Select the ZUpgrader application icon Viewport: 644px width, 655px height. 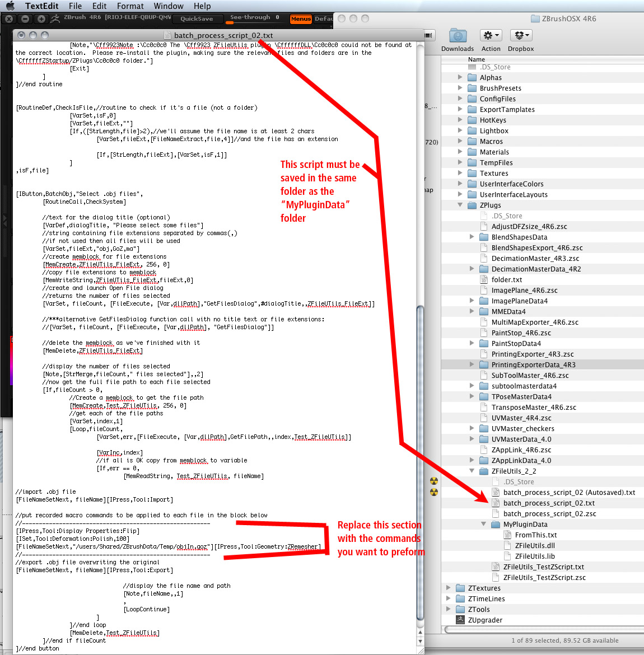click(x=460, y=620)
